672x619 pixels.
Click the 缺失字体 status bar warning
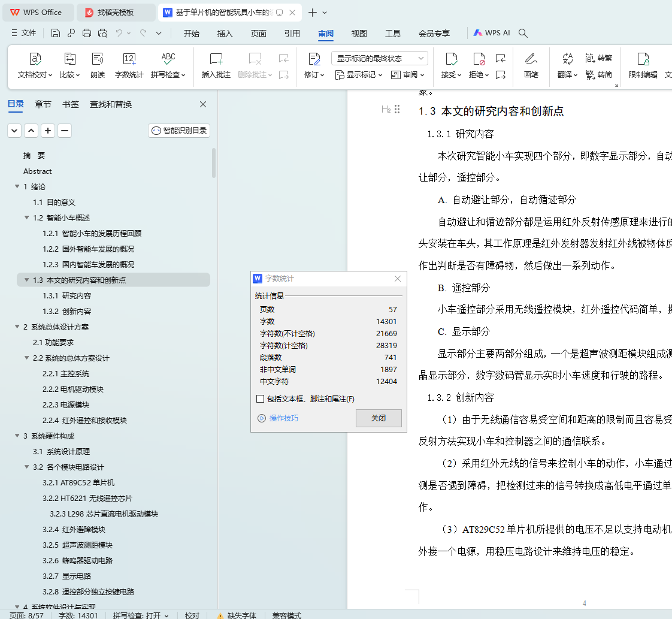point(237,615)
